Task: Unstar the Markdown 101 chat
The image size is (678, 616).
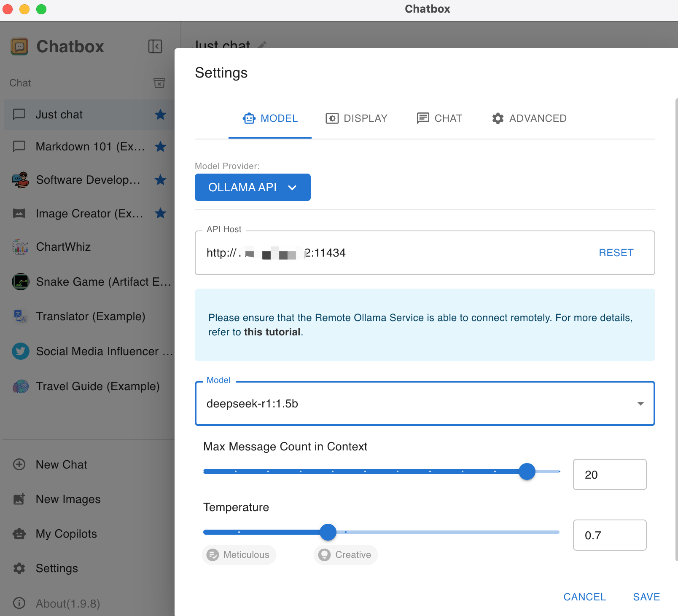Action: 160,147
